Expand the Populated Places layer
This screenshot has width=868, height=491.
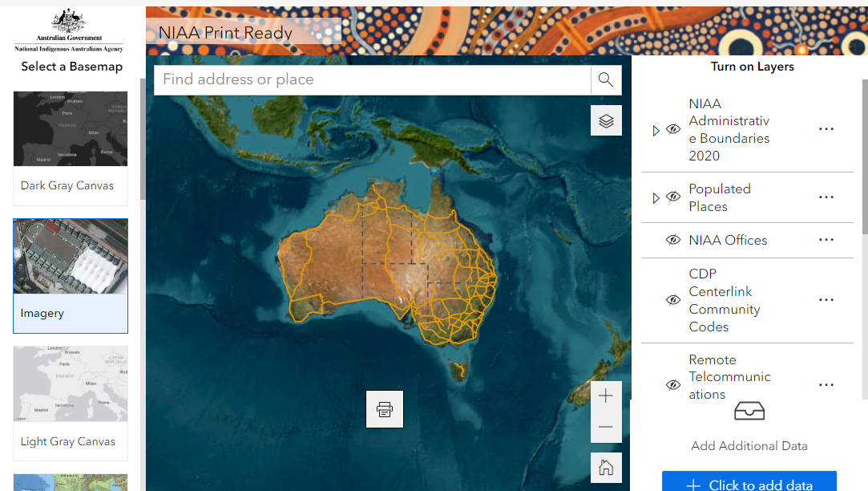coord(656,198)
